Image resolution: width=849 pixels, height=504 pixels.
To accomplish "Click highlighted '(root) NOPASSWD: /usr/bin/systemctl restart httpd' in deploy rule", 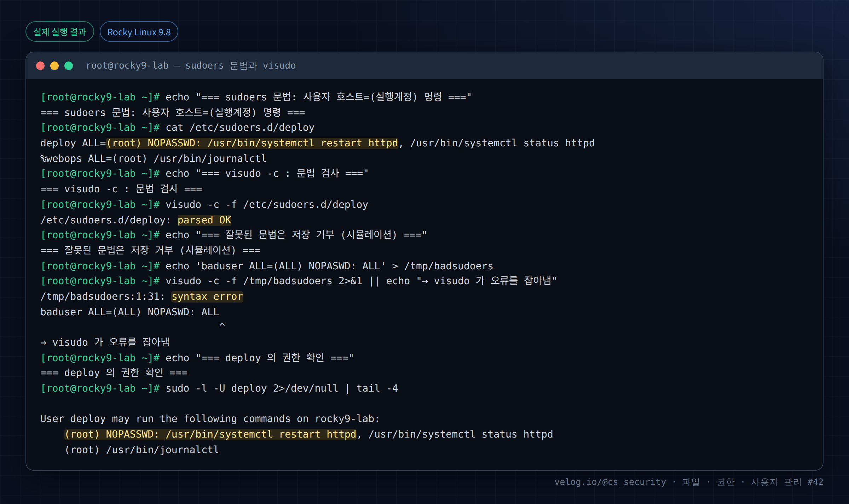I will click(x=253, y=143).
